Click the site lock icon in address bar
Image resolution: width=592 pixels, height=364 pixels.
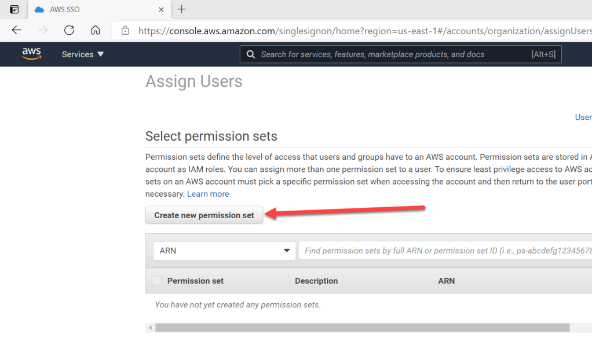pyautogui.click(x=125, y=31)
